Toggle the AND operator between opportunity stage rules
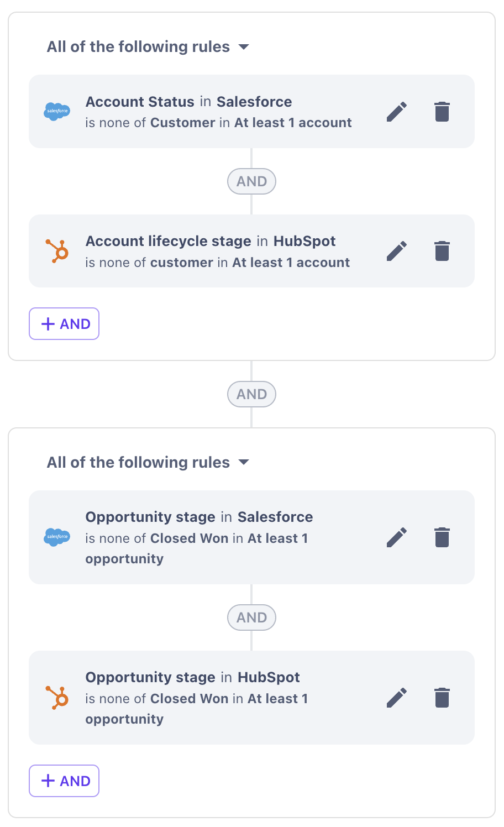Screen dimensions: 504x827 pyautogui.click(x=251, y=617)
